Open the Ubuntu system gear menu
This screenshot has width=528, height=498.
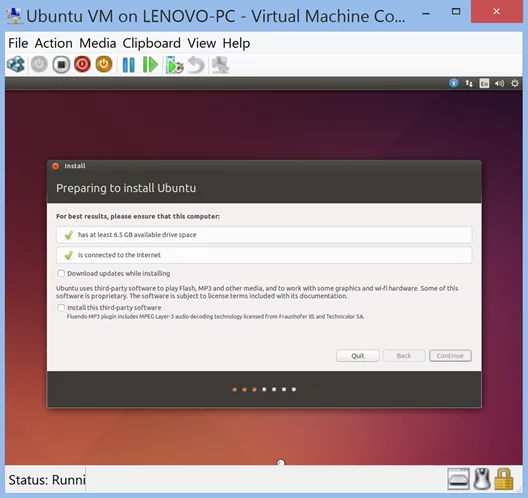coord(515,83)
